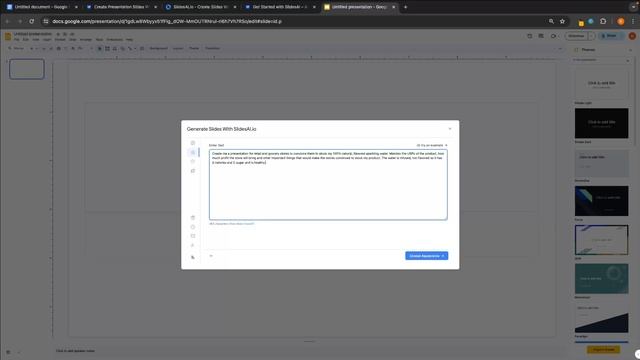Image resolution: width=640 pixels, height=360 pixels.
Task: Click the user account icon in SlidesAI sidebar
Action: coord(193,245)
